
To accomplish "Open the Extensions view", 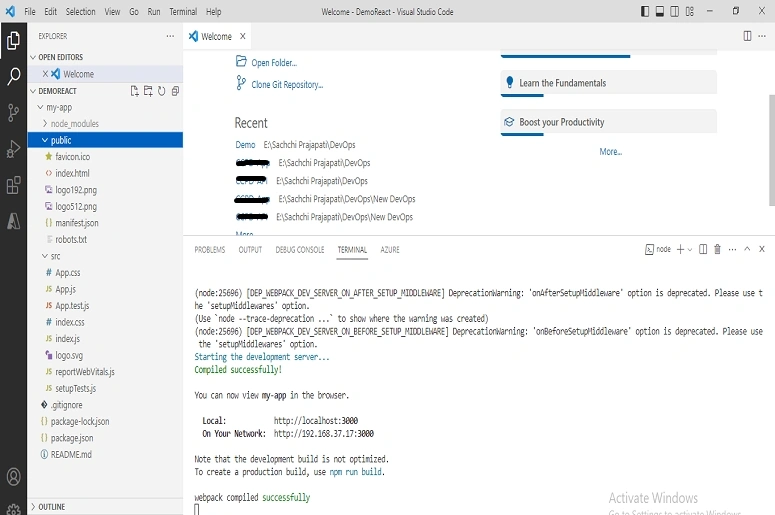I will [x=13, y=185].
